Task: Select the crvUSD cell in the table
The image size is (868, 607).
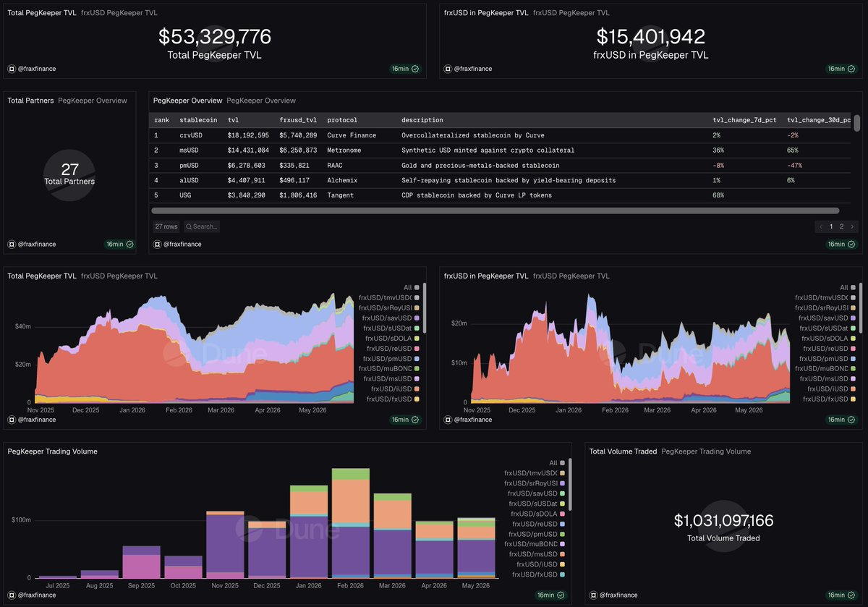Action: 192,135
